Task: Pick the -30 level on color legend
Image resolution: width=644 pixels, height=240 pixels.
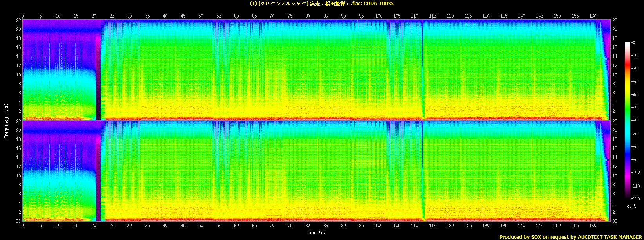Action: click(x=635, y=81)
